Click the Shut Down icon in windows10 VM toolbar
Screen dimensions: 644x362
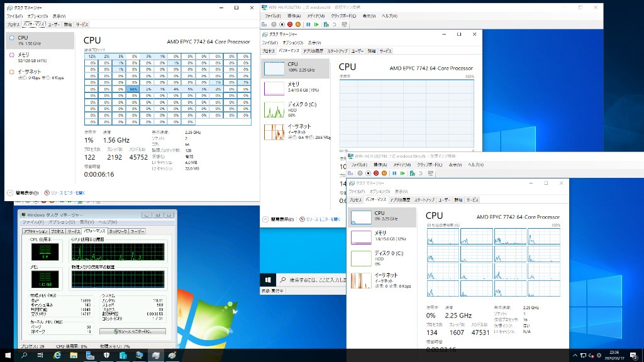coord(289,25)
